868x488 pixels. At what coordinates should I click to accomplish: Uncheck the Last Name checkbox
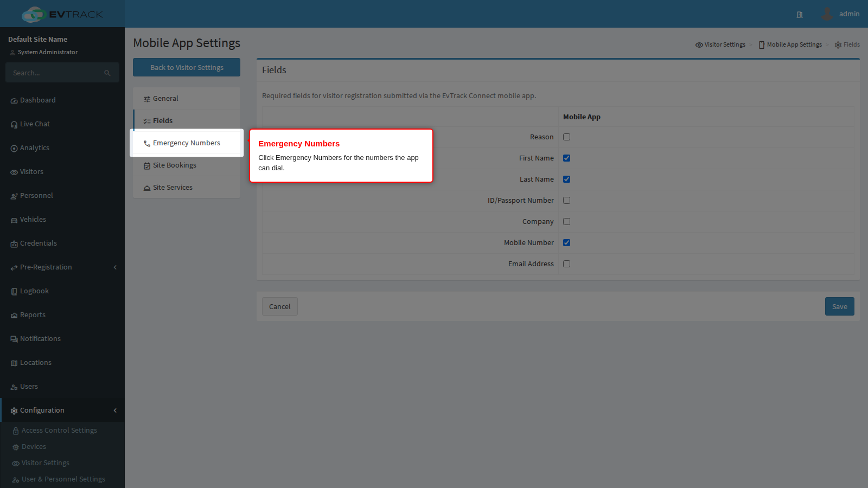tap(566, 179)
